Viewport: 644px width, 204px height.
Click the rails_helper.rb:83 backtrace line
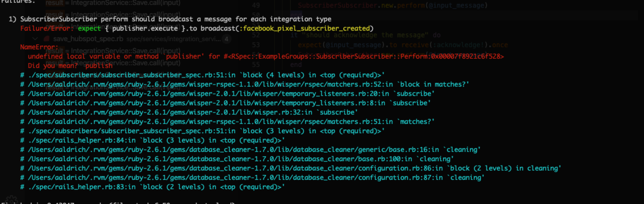pyautogui.click(x=152, y=187)
